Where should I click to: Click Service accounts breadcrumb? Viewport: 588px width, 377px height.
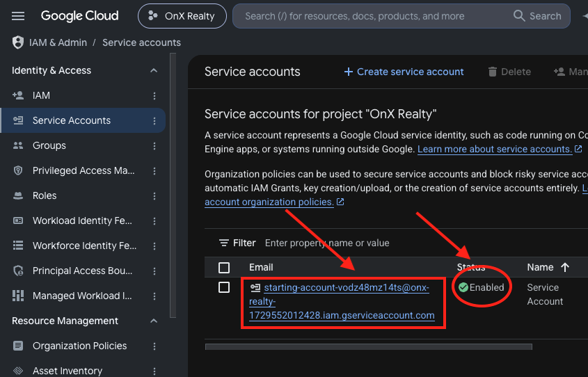(141, 42)
